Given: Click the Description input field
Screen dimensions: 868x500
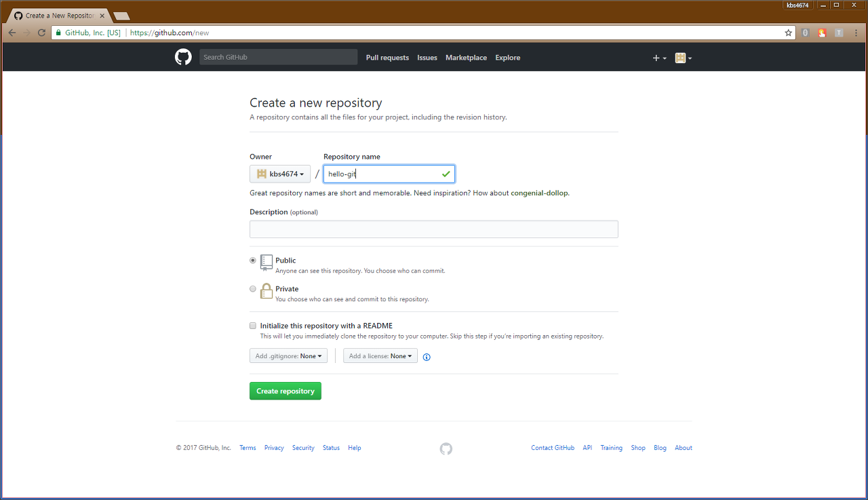Looking at the screenshot, I should tap(433, 229).
